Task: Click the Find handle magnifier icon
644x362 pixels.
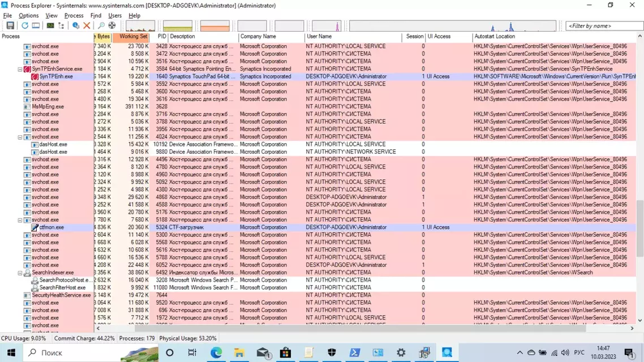Action: click(101, 26)
